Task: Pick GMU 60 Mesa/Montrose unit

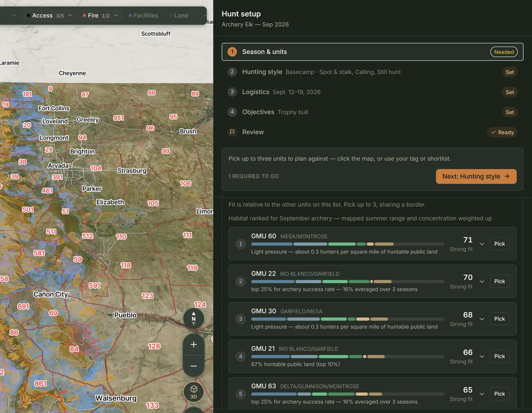Action: point(499,244)
